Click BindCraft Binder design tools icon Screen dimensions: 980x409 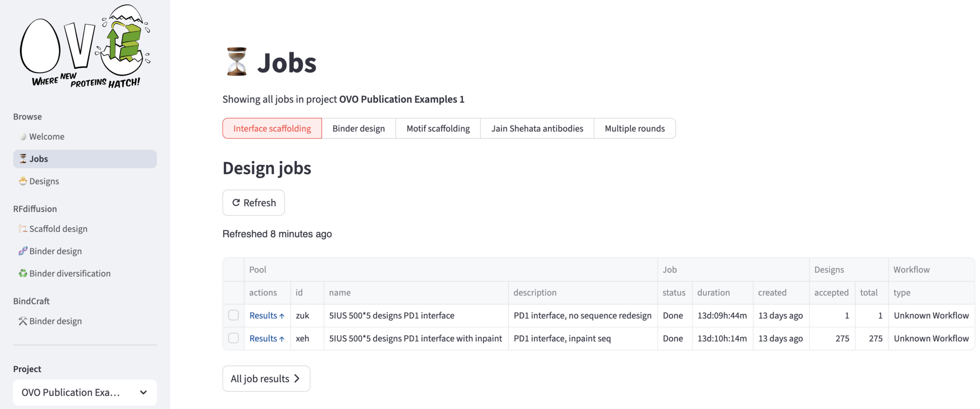(x=23, y=321)
